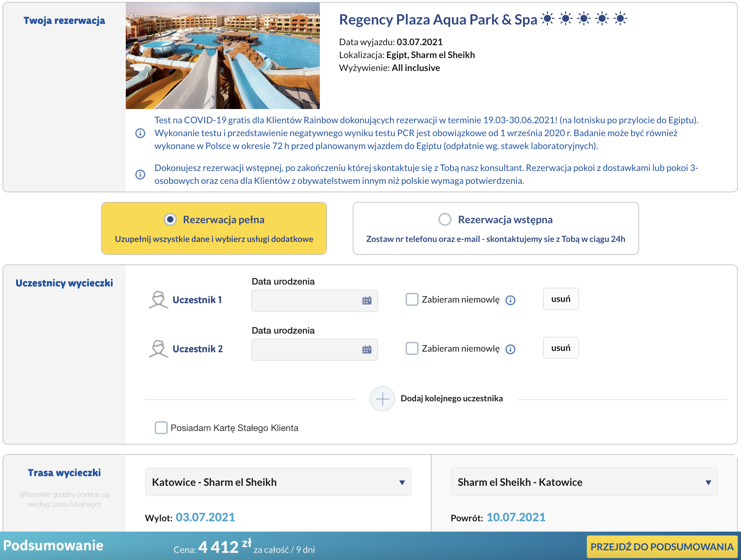Enable Posiadam Kartę Stałego Klienta checkbox
The width and height of the screenshot is (741, 560).
click(x=161, y=428)
